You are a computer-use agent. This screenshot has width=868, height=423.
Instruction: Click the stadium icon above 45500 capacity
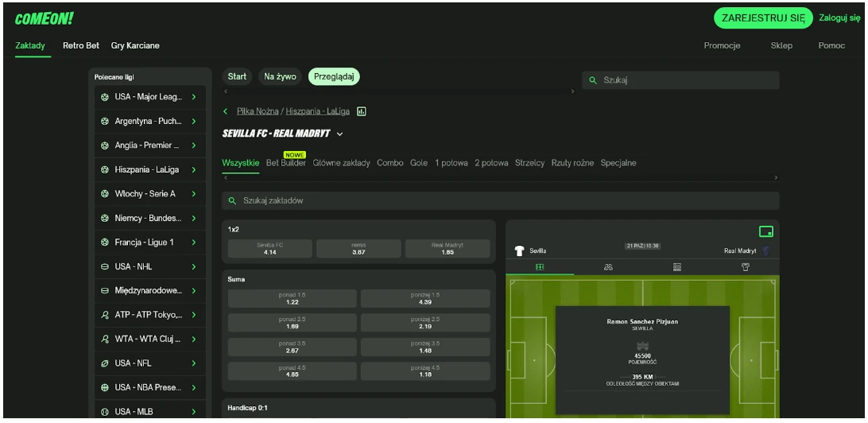point(642,347)
